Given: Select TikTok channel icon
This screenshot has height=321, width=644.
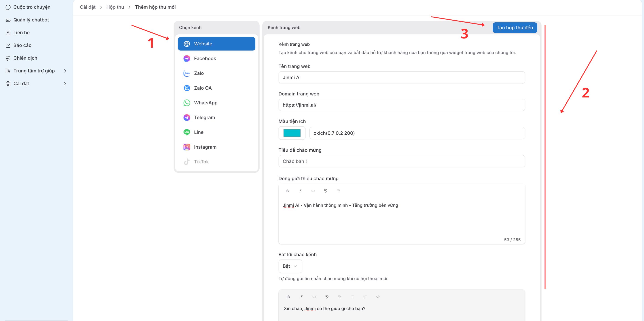Looking at the screenshot, I should pos(187,162).
